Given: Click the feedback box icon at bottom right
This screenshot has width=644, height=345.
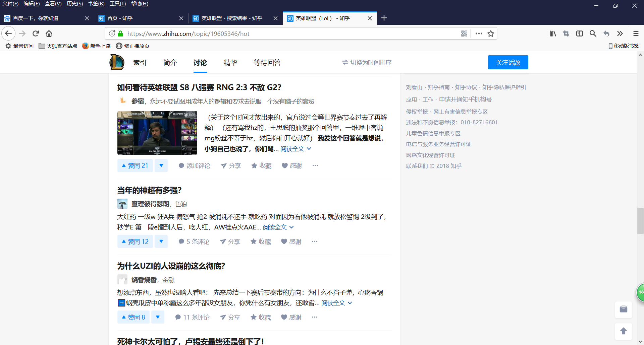Looking at the screenshot, I should click(624, 309).
